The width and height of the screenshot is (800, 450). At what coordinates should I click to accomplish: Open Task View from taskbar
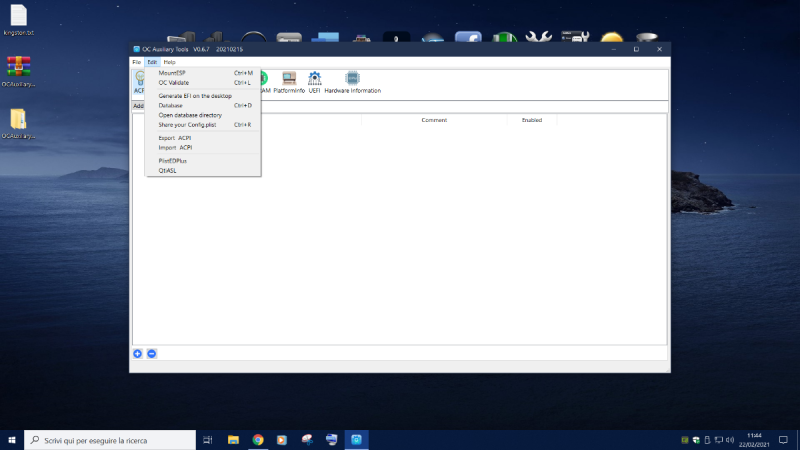208,440
